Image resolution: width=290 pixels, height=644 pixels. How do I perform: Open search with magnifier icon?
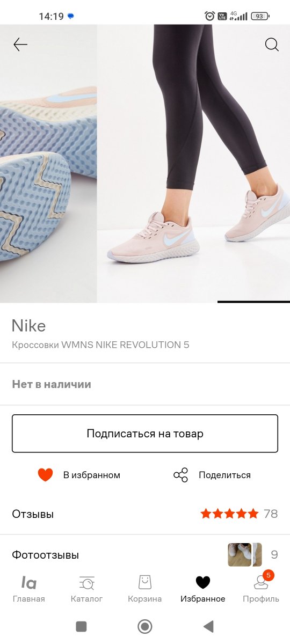[272, 45]
